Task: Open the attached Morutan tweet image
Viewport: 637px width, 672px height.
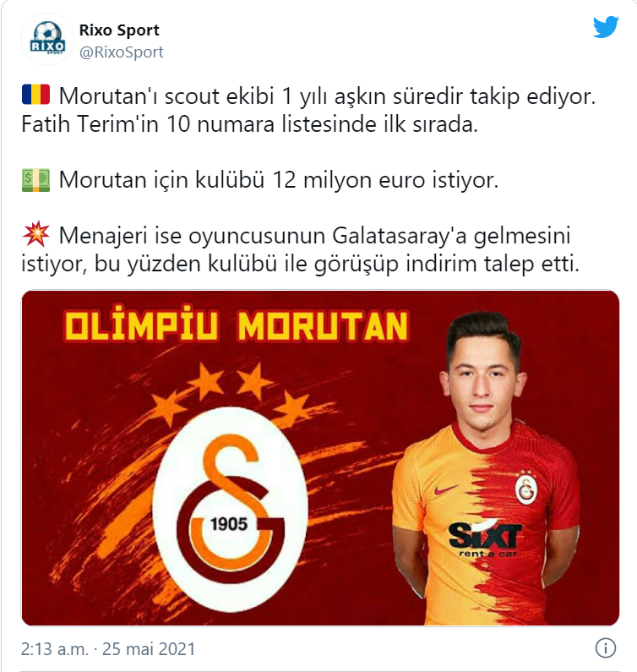Action: [x=320, y=458]
